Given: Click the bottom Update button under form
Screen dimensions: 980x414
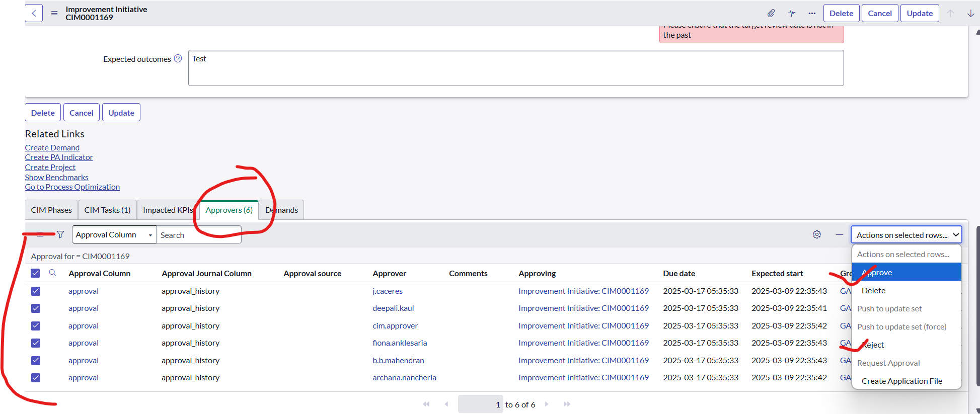Looking at the screenshot, I should click(121, 113).
